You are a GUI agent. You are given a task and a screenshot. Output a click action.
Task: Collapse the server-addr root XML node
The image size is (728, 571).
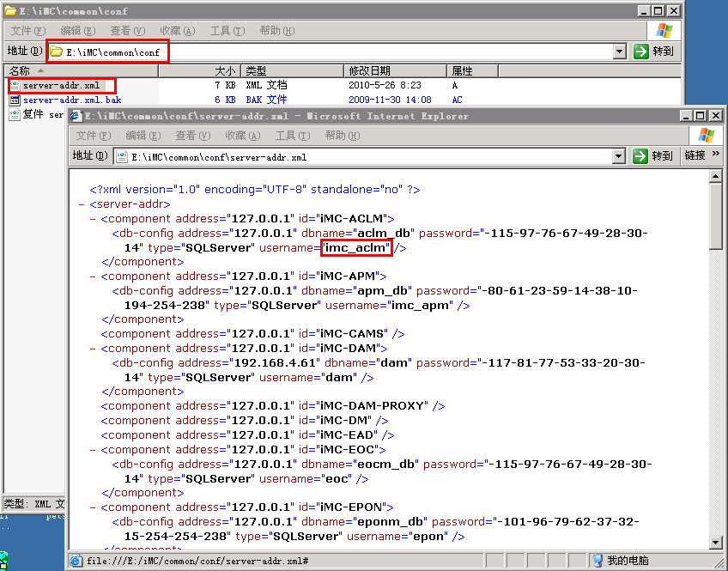pyautogui.click(x=82, y=204)
